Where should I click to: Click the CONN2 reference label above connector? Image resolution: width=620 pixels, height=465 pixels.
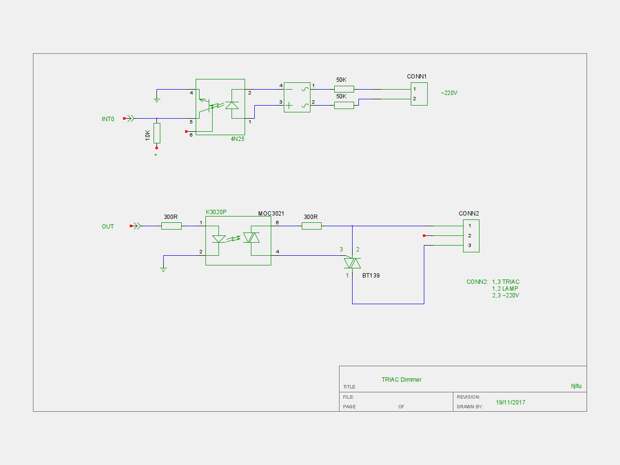coord(469,214)
